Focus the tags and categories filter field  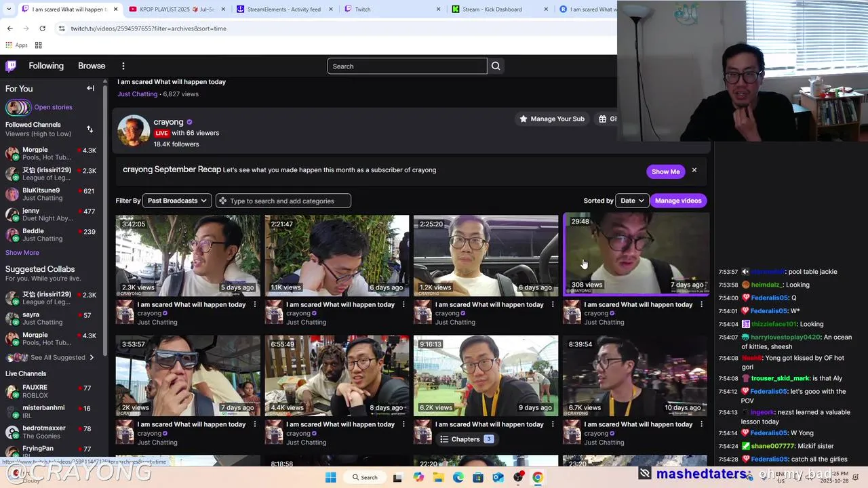click(x=283, y=201)
